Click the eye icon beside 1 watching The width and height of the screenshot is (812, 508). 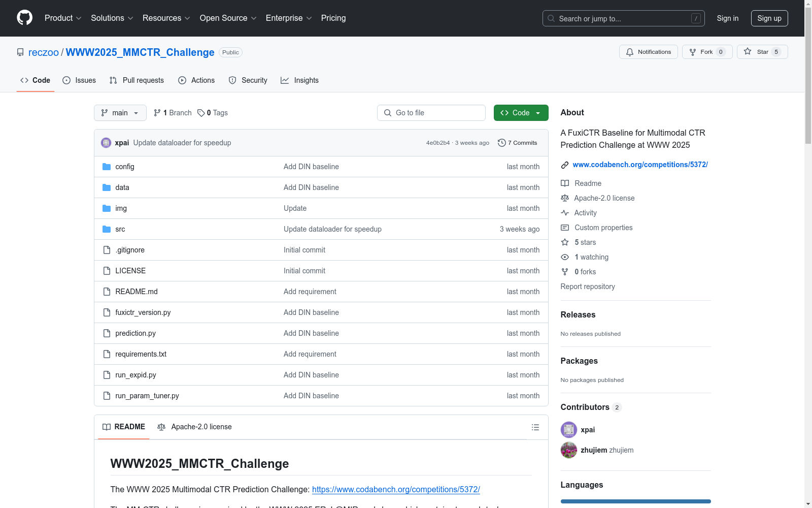(x=565, y=257)
